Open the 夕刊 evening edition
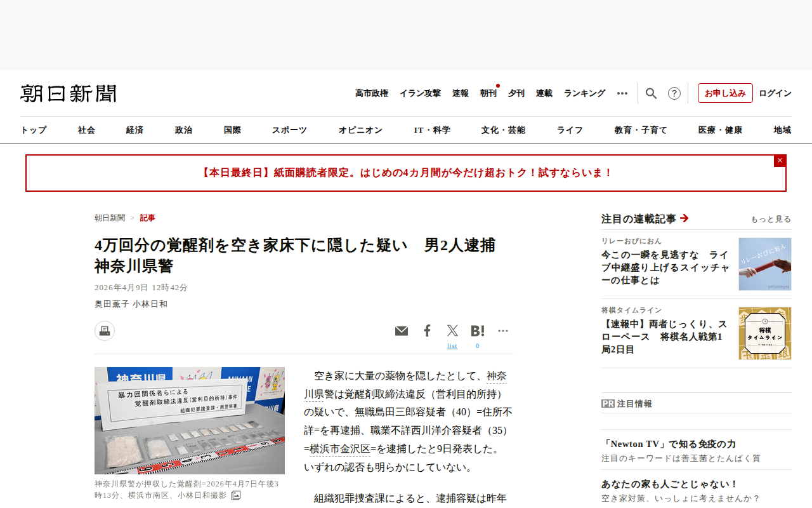 pyautogui.click(x=516, y=93)
